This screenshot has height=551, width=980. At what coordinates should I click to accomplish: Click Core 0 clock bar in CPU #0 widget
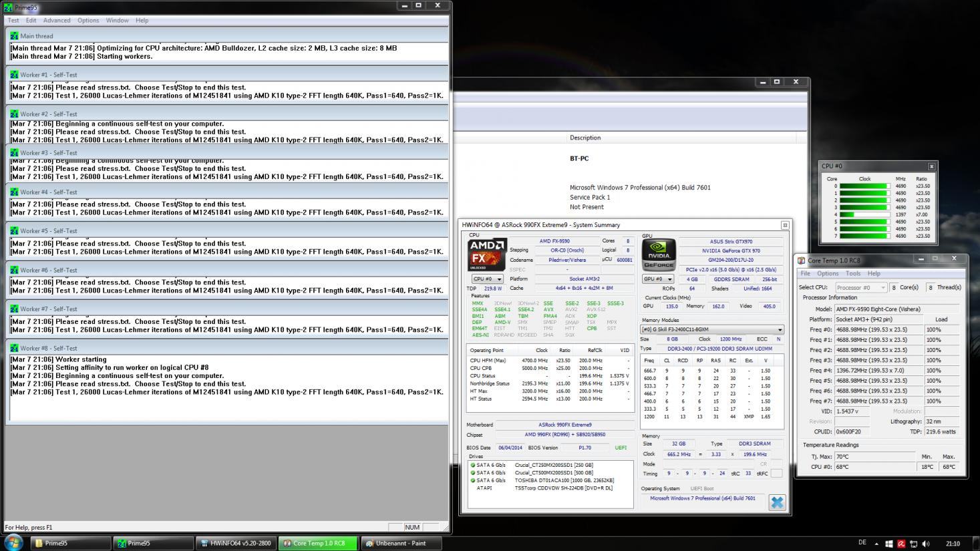[x=864, y=186]
